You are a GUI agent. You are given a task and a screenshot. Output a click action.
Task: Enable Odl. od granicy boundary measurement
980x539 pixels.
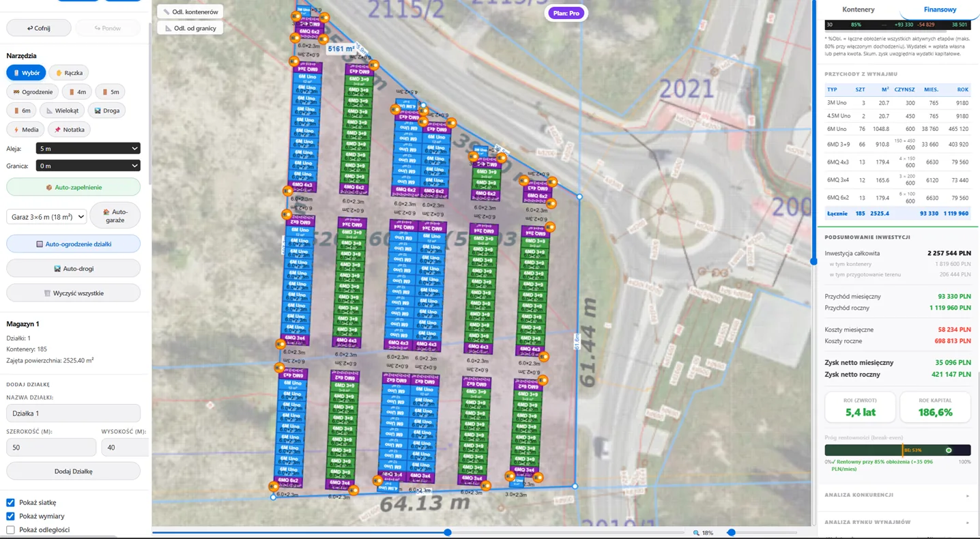[x=190, y=28]
